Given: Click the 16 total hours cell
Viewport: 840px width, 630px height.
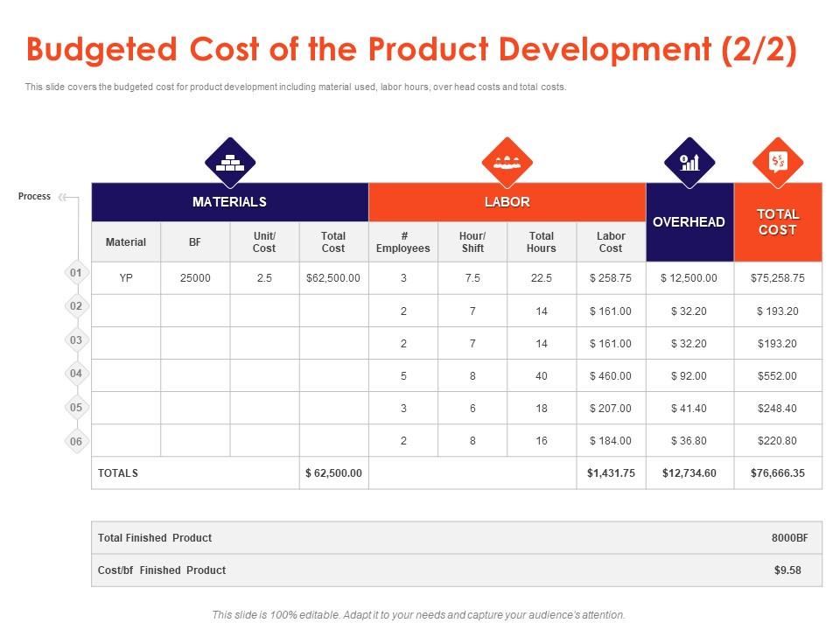Looking at the screenshot, I should [542, 441].
